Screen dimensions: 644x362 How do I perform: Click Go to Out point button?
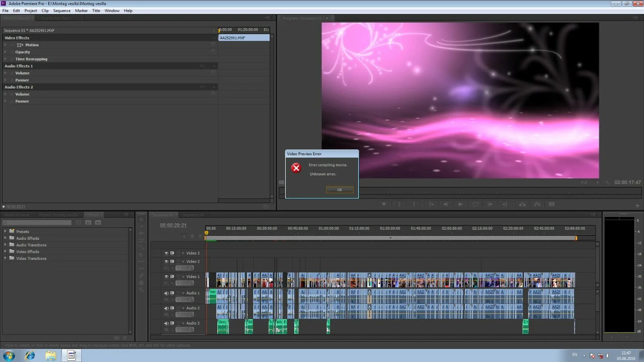pos(504,204)
